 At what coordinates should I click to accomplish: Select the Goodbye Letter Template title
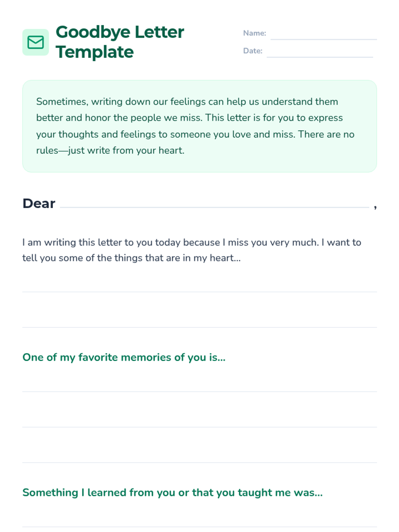(x=120, y=42)
